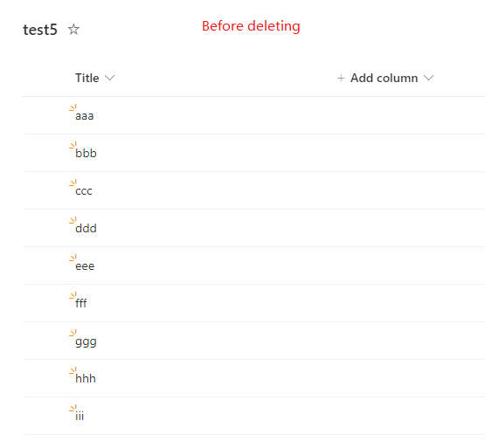485x448 pixels.
Task: Open the list item named iii
Action: [80, 416]
